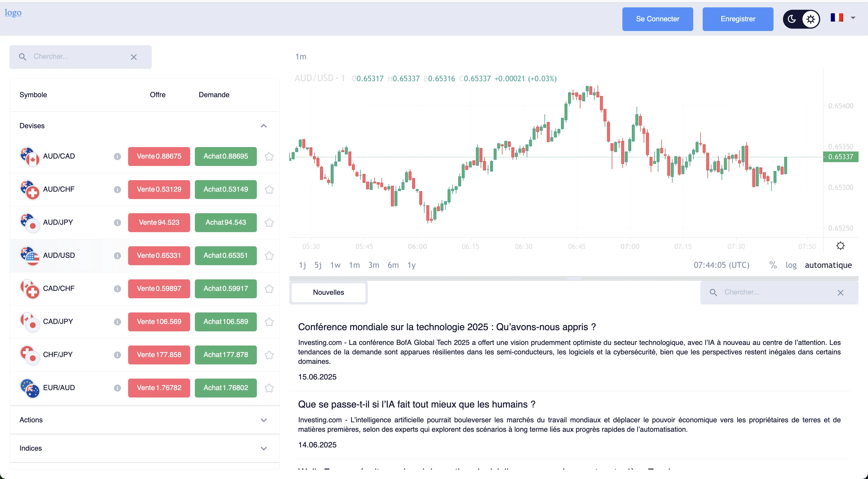Open chart settings gear icon
The width and height of the screenshot is (868, 479).
tap(840, 246)
